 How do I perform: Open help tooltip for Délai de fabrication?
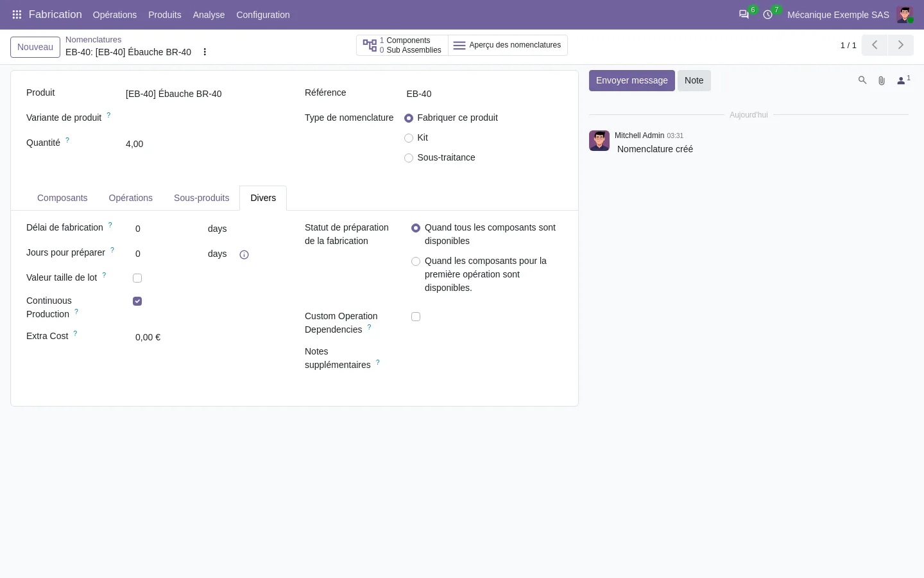point(110,225)
